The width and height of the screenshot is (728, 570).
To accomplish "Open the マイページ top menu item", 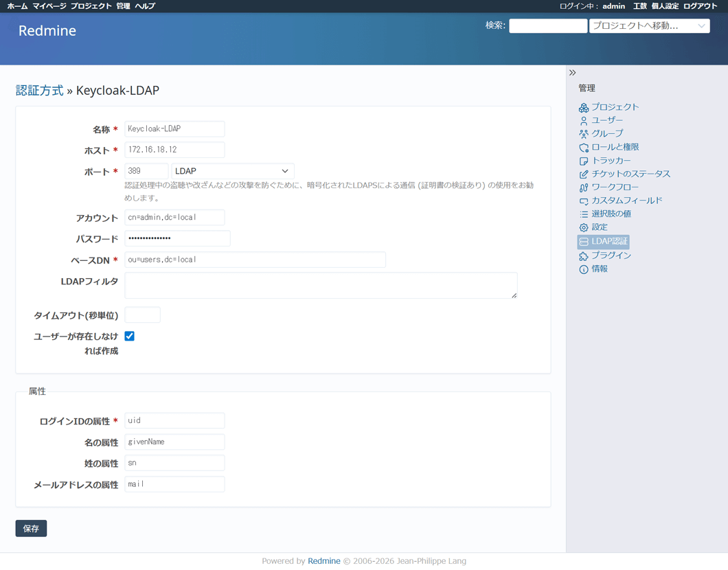I will point(49,6).
